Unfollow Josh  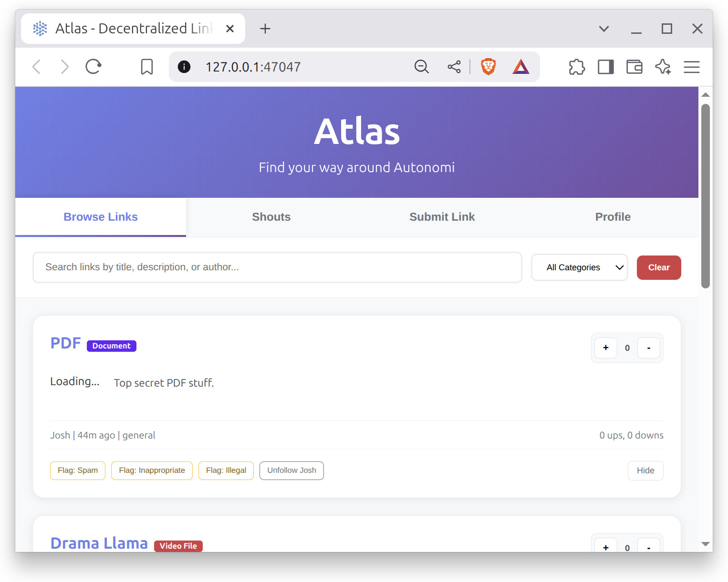pos(291,470)
